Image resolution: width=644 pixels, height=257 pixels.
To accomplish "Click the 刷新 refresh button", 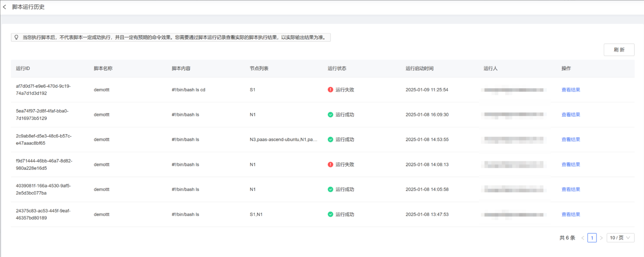I will [x=619, y=50].
